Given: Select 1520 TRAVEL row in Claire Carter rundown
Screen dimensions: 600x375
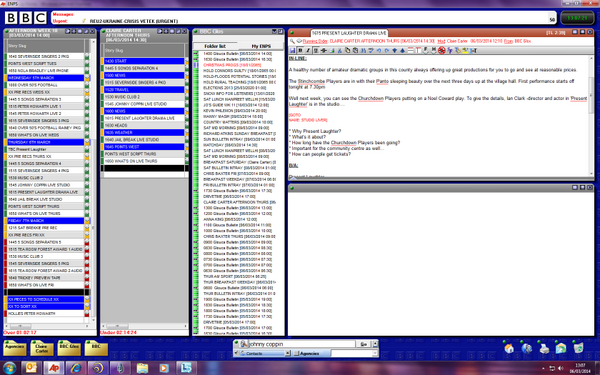Looking at the screenshot, I should [145, 90].
